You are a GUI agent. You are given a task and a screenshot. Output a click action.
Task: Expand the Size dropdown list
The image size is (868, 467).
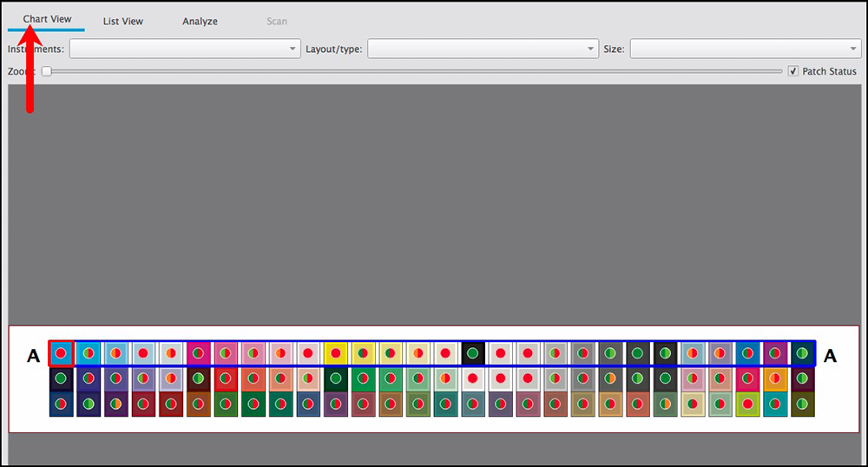pos(744,49)
